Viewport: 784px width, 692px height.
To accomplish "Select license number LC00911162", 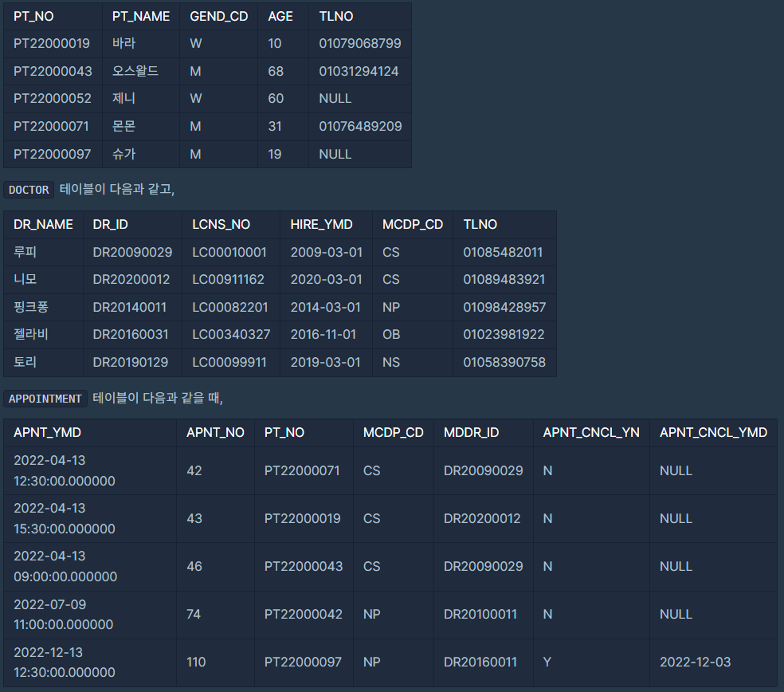I will (x=228, y=279).
